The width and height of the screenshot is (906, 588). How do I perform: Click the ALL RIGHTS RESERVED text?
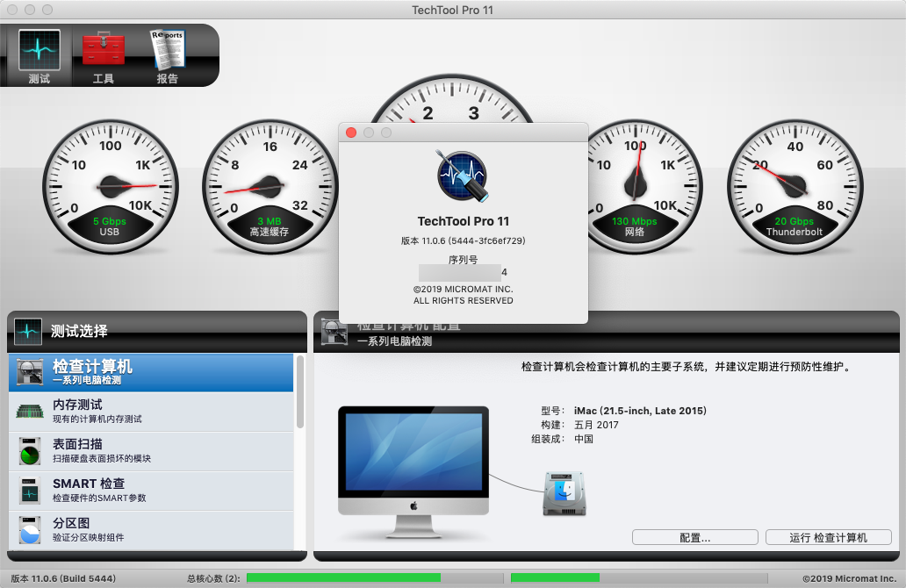pyautogui.click(x=463, y=300)
